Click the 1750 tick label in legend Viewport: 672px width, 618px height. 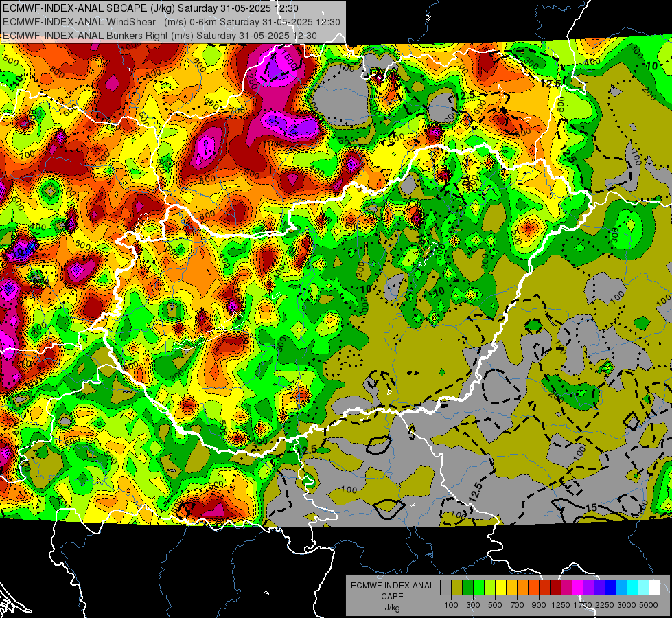(x=583, y=605)
